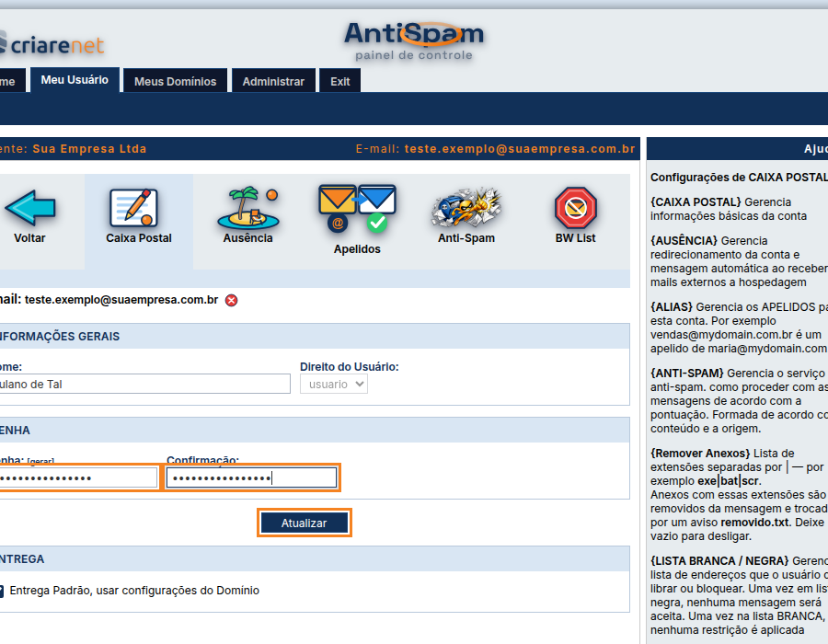Open the Ausência island icon
Image resolution: width=828 pixels, height=644 pixels.
tap(248, 207)
